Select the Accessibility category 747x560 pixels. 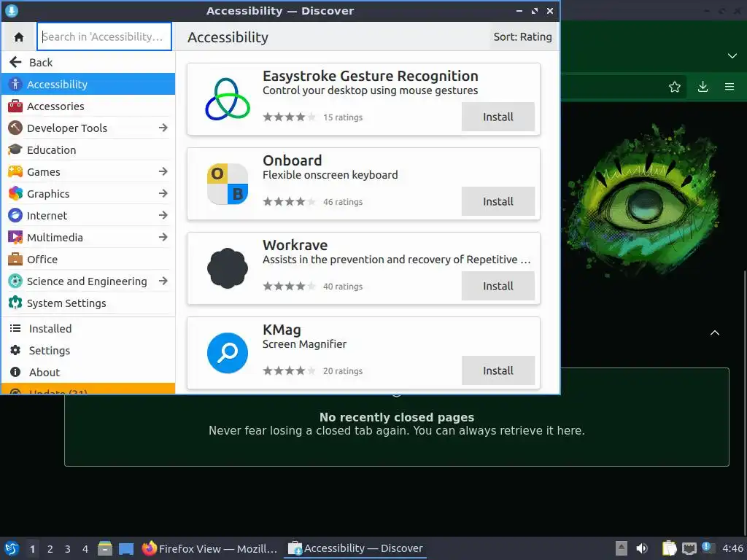[x=88, y=85]
